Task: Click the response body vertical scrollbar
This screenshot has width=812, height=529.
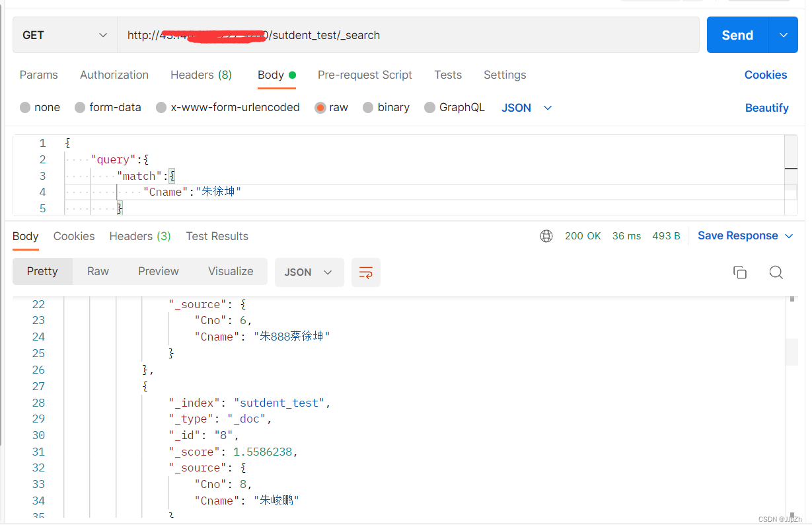Action: [792, 406]
